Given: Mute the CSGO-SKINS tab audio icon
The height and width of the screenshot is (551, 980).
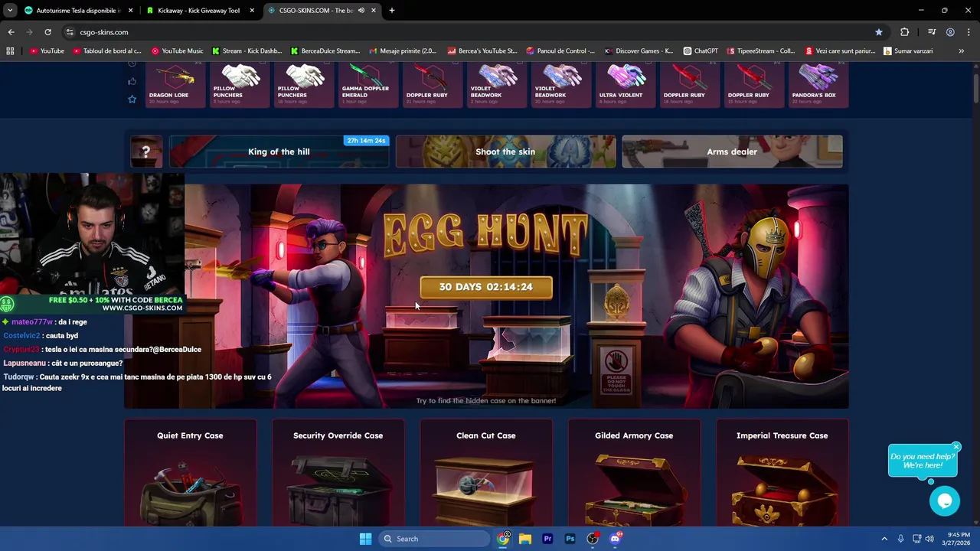Looking at the screenshot, I should click(361, 11).
